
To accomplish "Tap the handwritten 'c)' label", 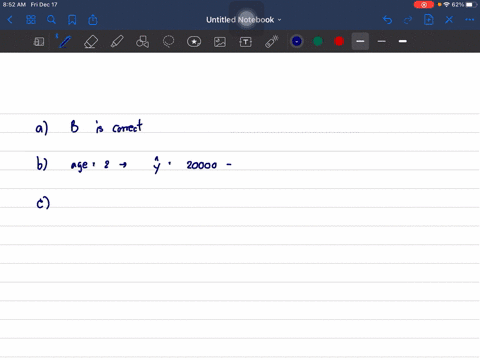I will (x=43, y=203).
